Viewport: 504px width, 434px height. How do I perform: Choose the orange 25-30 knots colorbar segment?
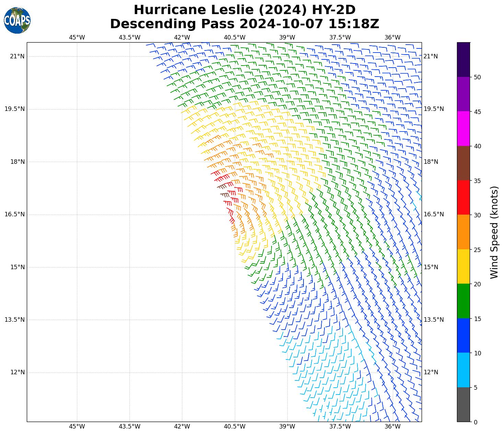tap(463, 232)
